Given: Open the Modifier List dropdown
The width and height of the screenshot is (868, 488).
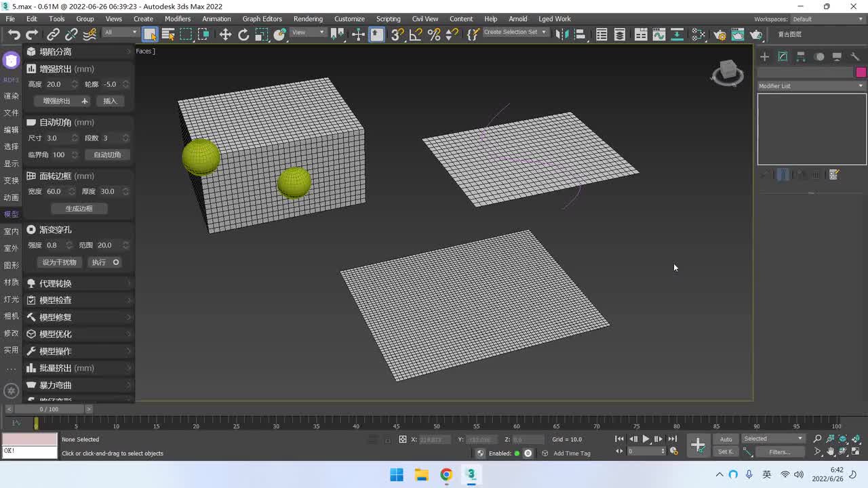Looking at the screenshot, I should pos(811,86).
